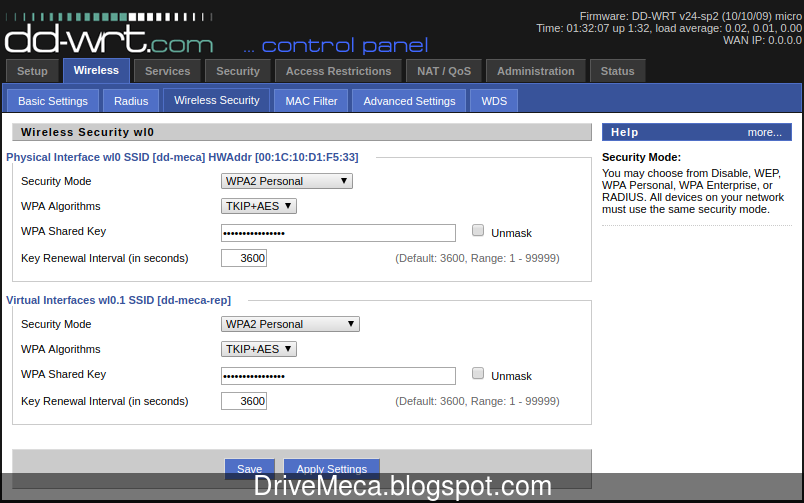Open the MAC Filter subtab
Viewport: 804px width, 503px height.
[x=311, y=101]
